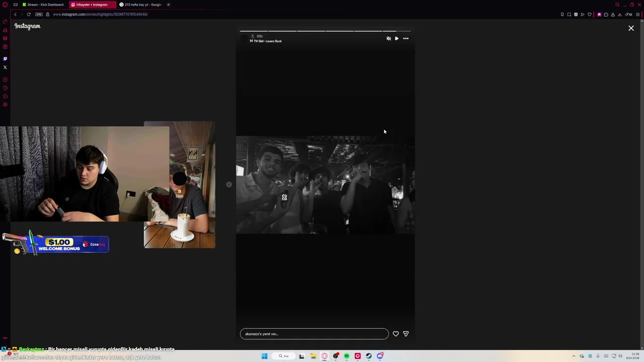
Task: Open the Aria AI button in the toolbar
Action: pos(628,15)
